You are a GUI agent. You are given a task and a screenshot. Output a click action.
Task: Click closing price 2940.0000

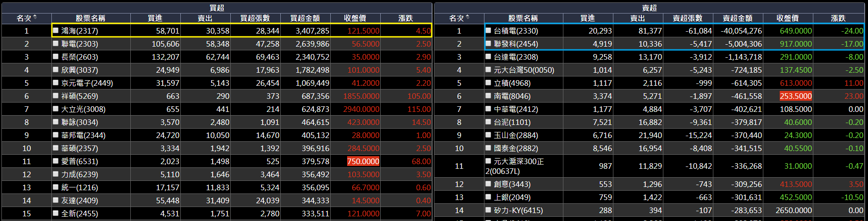pos(362,109)
